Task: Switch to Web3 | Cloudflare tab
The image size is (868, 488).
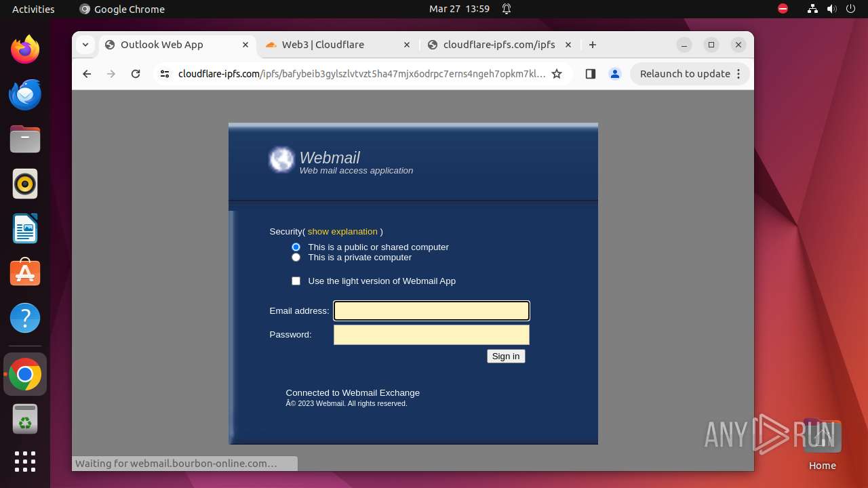Action: tap(338, 45)
